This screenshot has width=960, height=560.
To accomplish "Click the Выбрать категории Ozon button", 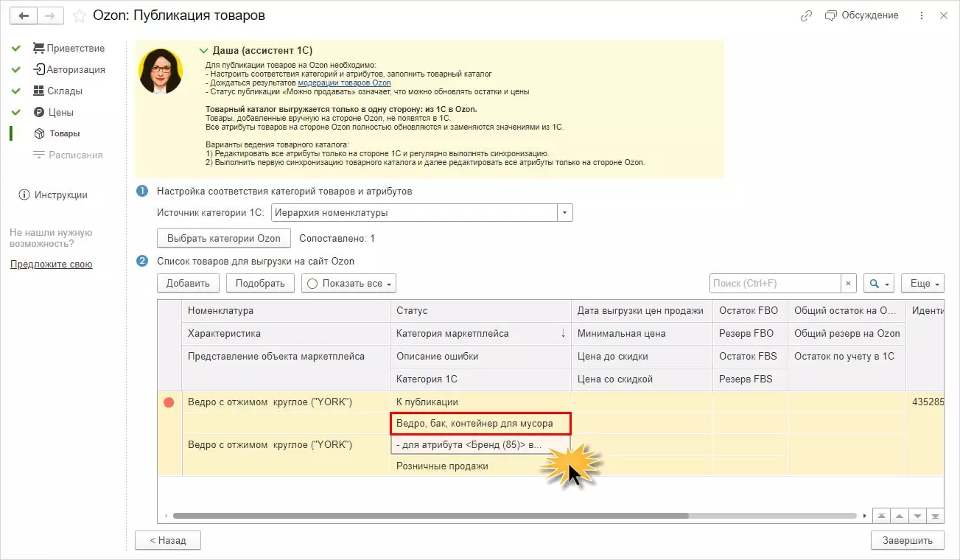I will point(224,239).
